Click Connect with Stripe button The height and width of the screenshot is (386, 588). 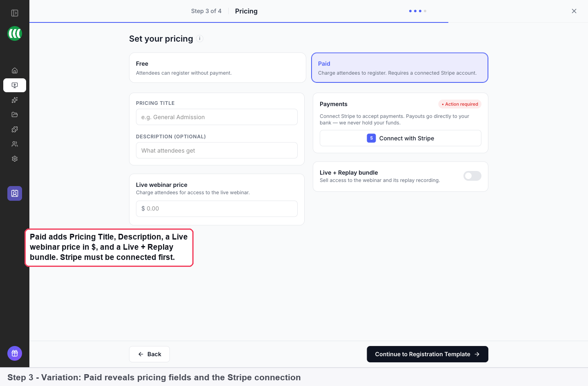(401, 138)
